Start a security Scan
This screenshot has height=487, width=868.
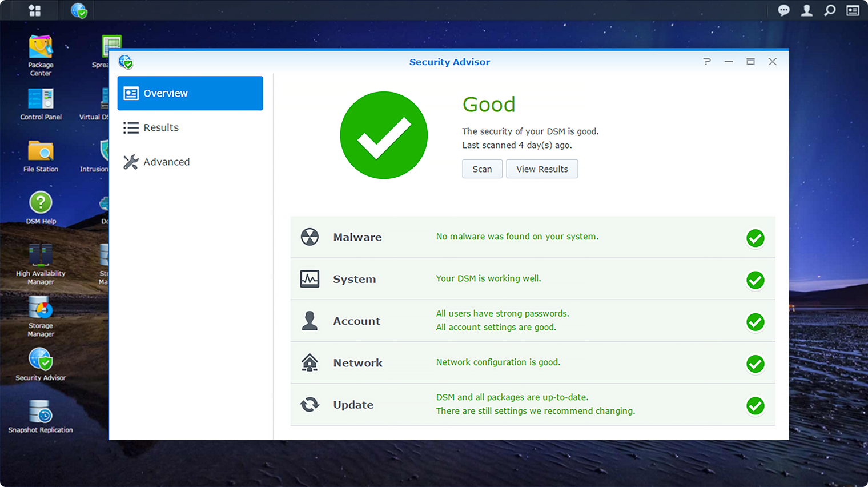tap(482, 169)
